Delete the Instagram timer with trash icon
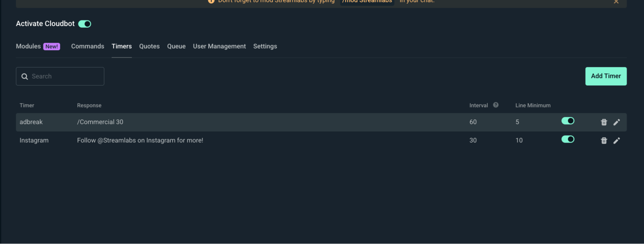This screenshot has width=644, height=244. 604,140
